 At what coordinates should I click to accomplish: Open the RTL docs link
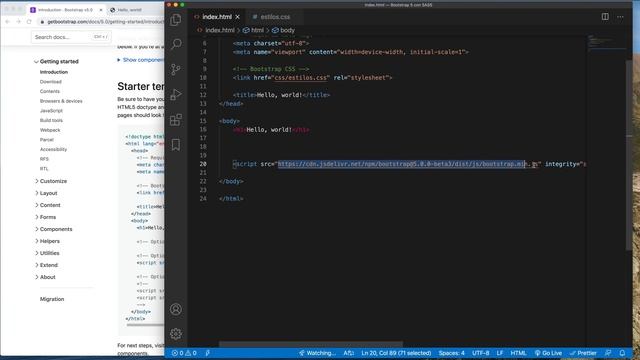44,169
